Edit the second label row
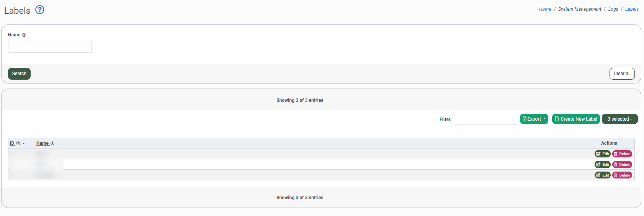The width and height of the screenshot is (644, 216). 602,165
